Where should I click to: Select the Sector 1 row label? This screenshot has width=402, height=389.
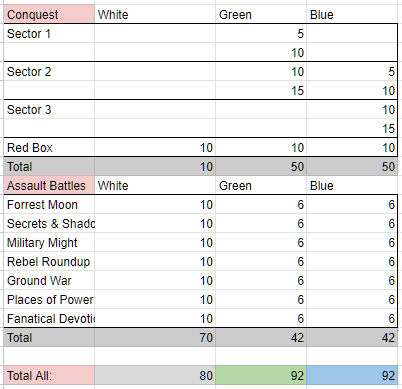[x=49, y=33]
